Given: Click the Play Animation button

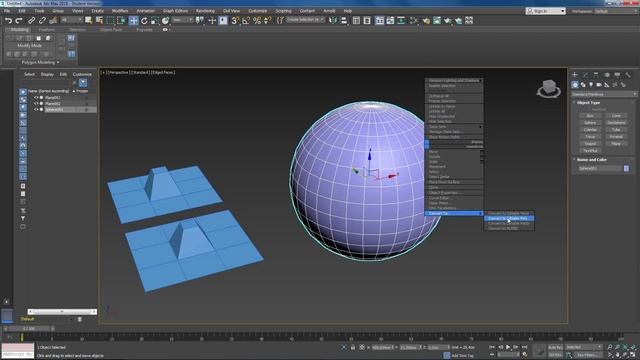Looking at the screenshot, I should 508,347.
